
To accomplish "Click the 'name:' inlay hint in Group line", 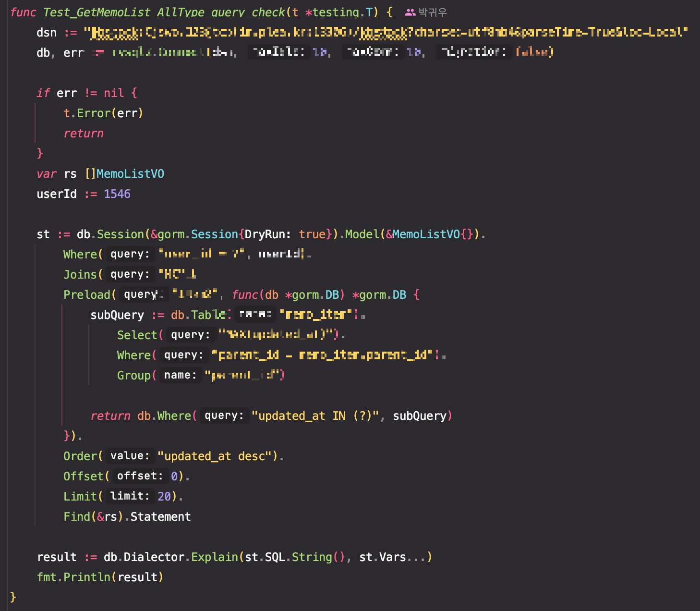I will click(181, 375).
